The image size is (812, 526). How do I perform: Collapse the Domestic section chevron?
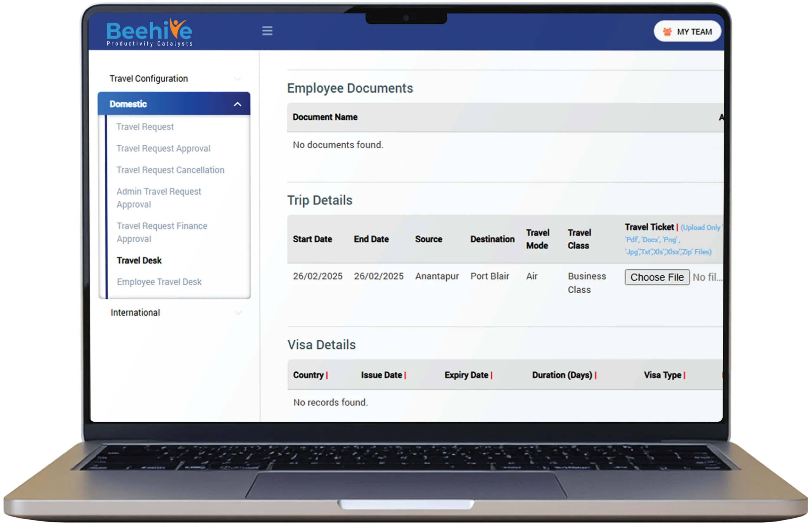(x=238, y=104)
